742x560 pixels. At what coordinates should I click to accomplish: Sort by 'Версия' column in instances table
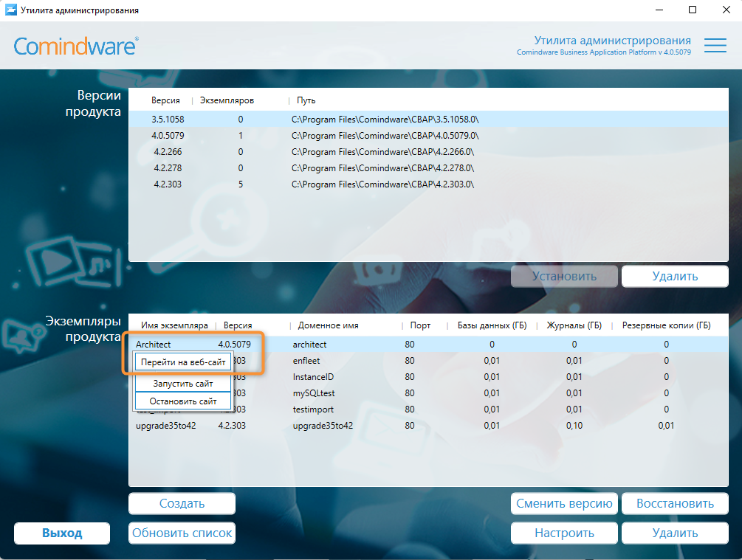click(x=238, y=325)
